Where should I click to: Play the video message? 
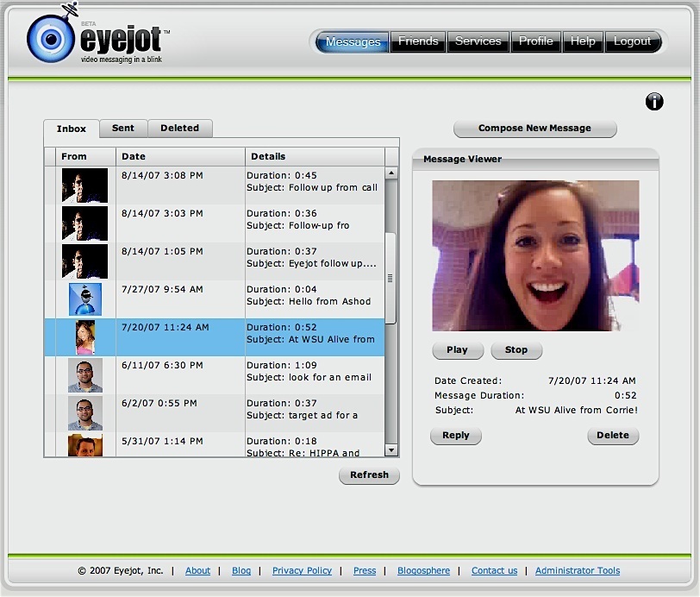(457, 350)
